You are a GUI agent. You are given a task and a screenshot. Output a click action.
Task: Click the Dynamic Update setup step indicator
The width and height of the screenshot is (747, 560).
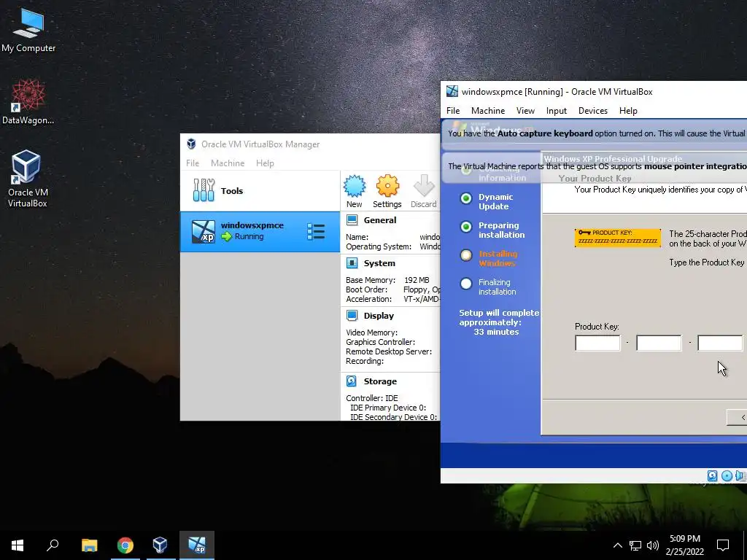pyautogui.click(x=466, y=198)
